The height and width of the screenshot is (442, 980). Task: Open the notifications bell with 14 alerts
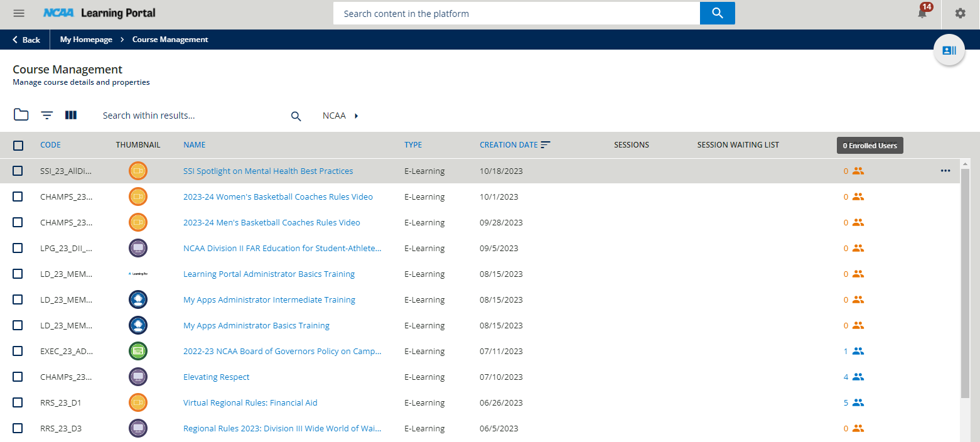point(922,13)
